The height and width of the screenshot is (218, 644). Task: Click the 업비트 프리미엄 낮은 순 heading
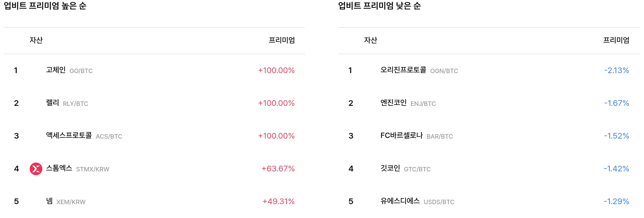(x=379, y=6)
